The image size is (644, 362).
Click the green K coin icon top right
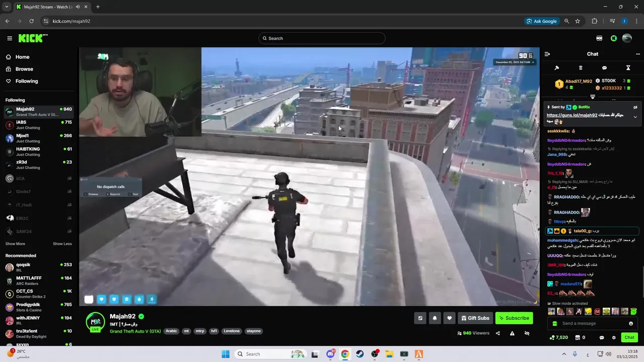614,38
